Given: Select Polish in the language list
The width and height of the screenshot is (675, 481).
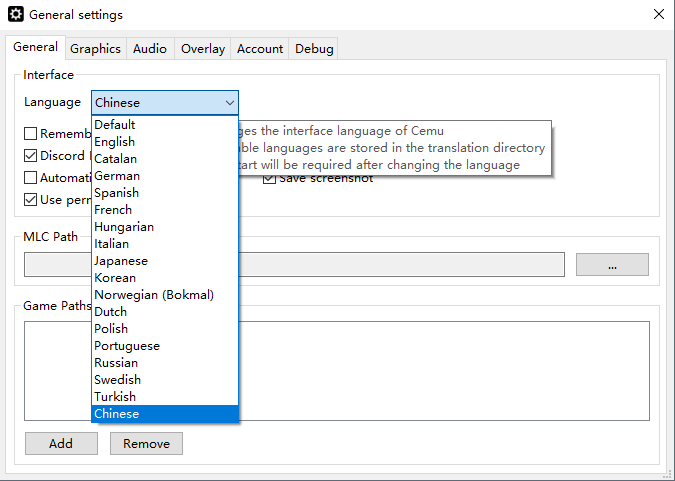Looking at the screenshot, I should pos(165,329).
